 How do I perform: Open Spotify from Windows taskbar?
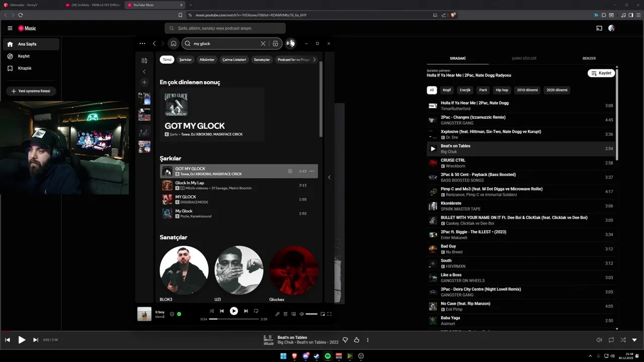click(x=328, y=356)
